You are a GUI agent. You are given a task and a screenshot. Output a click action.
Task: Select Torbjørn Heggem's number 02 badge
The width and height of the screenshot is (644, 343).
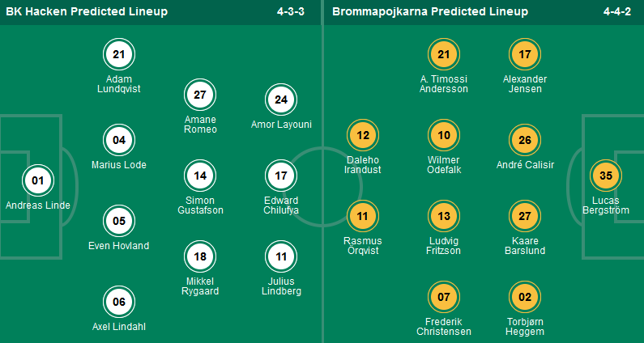coord(525,297)
